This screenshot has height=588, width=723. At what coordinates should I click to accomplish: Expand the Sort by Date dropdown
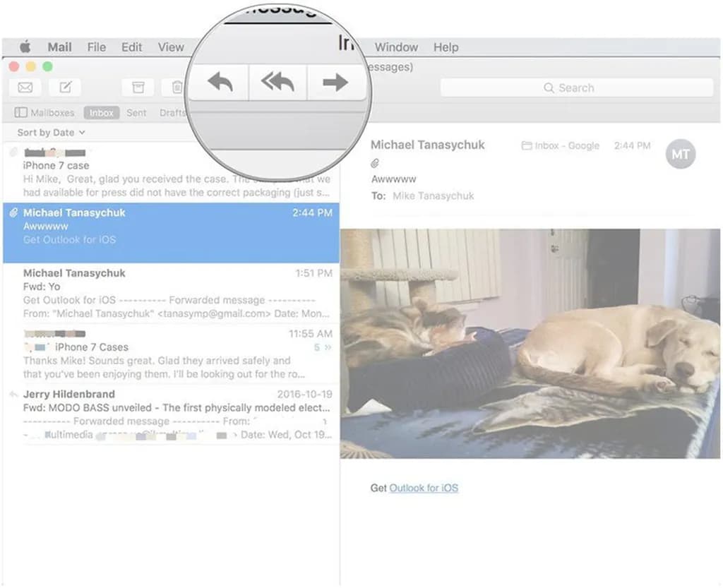coord(51,133)
